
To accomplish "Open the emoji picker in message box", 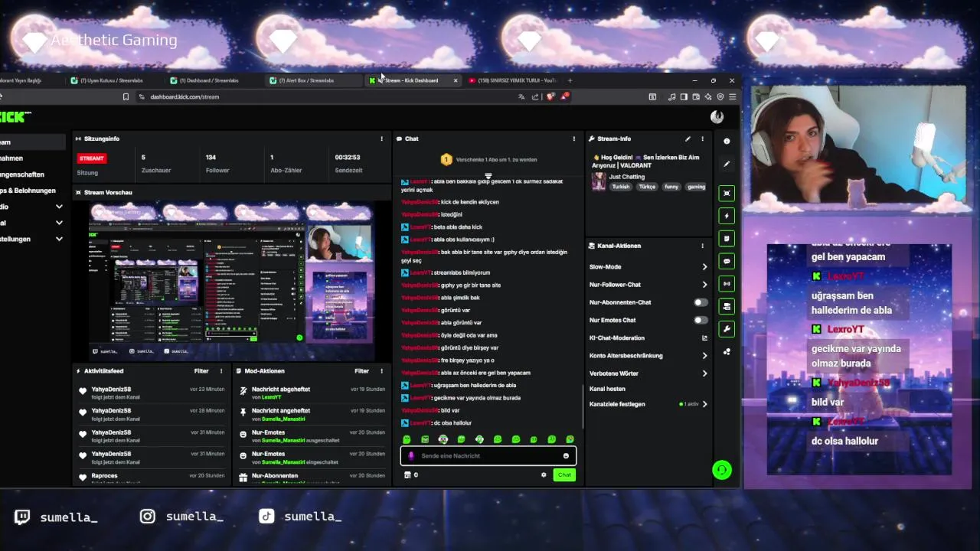I will click(x=566, y=456).
